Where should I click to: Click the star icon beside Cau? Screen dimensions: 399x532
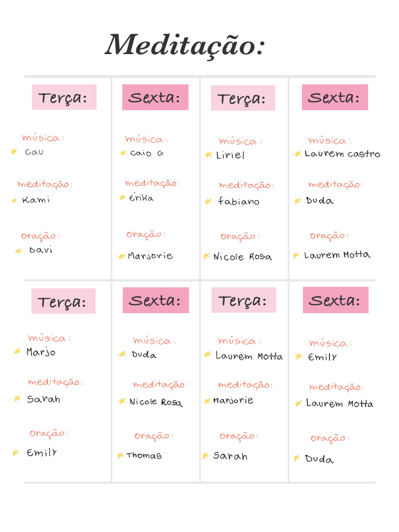coord(14,152)
